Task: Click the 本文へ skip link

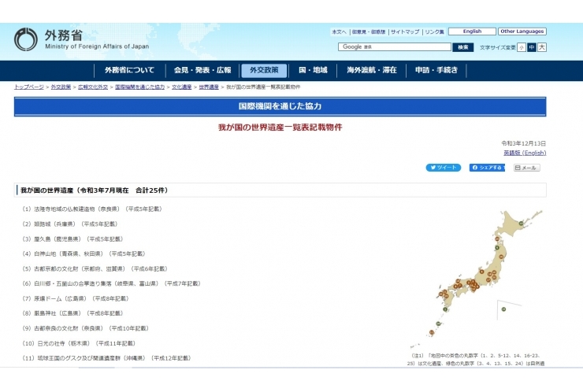Action: 339,32
